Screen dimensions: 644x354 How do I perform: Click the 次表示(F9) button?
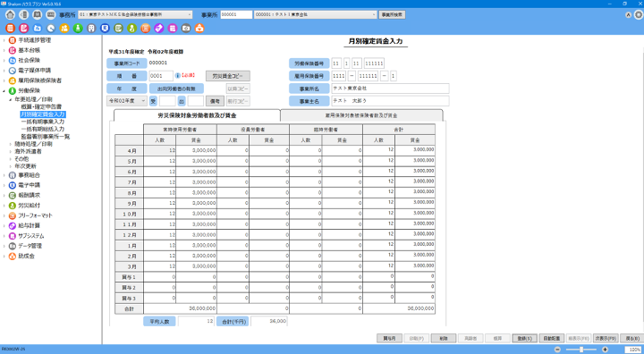click(606, 338)
